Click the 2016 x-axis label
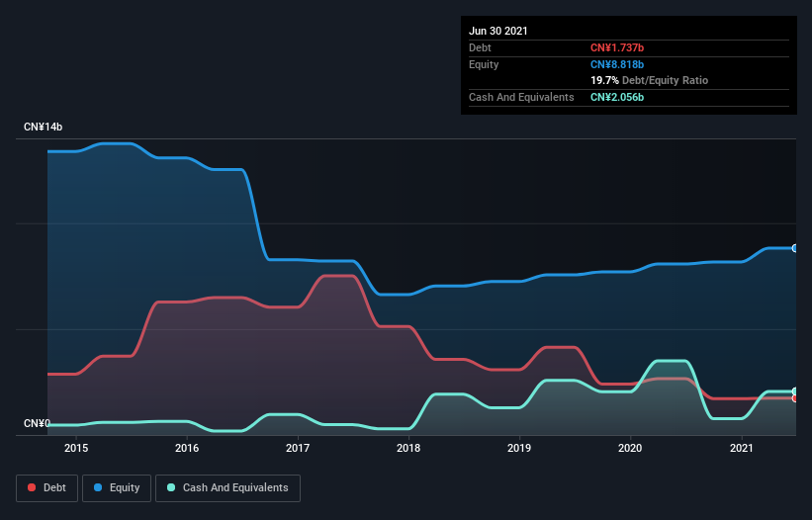Image resolution: width=812 pixels, height=520 pixels. (187, 448)
